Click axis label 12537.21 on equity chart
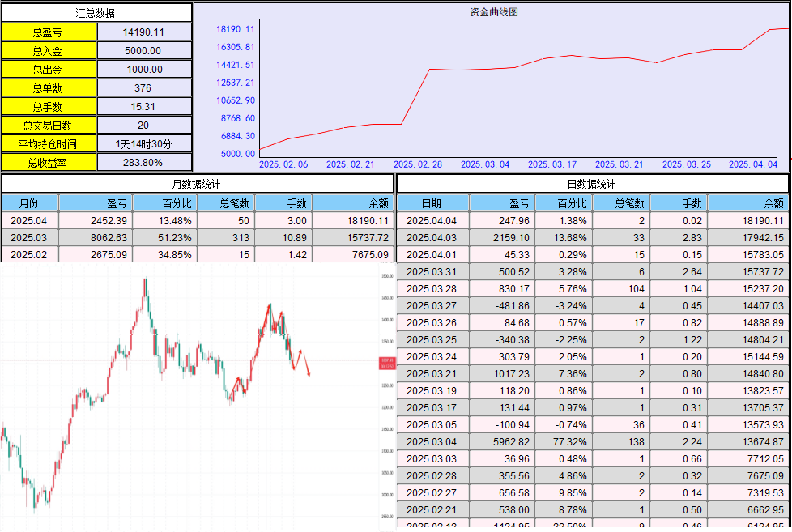Screen dimensions: 792x532 click(236, 83)
